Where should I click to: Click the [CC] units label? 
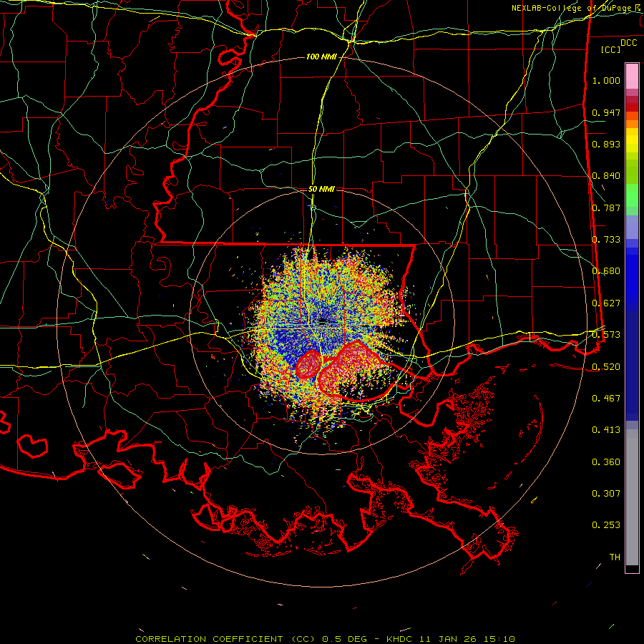coord(611,49)
